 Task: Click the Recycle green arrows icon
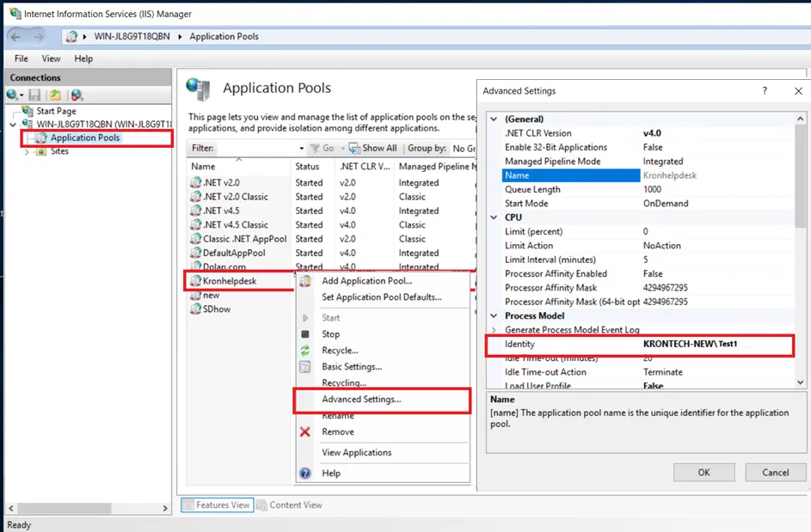[305, 351]
